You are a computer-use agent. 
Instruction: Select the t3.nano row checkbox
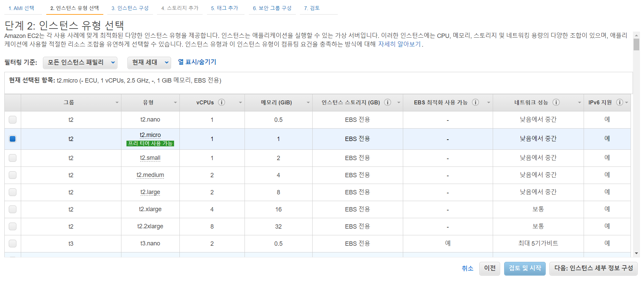[x=12, y=243]
